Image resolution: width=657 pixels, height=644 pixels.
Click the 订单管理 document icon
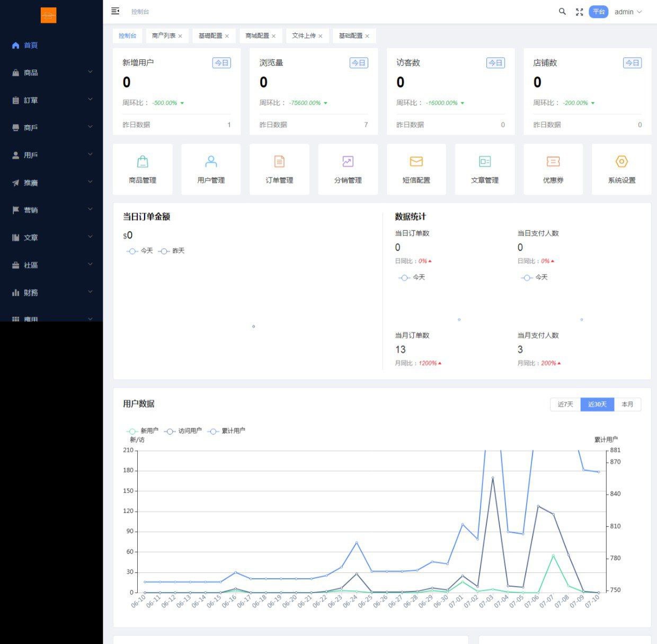tap(279, 162)
